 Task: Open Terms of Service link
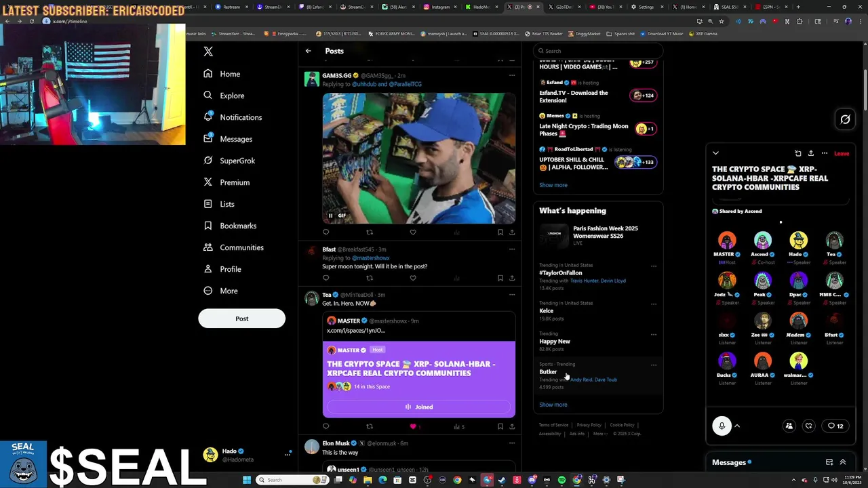pyautogui.click(x=553, y=425)
